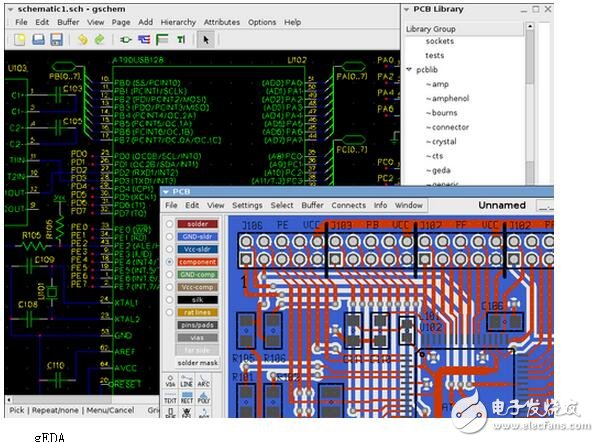Screen dimensions: 599x442
Task: Toggle the far side layer button
Action: pos(197,350)
